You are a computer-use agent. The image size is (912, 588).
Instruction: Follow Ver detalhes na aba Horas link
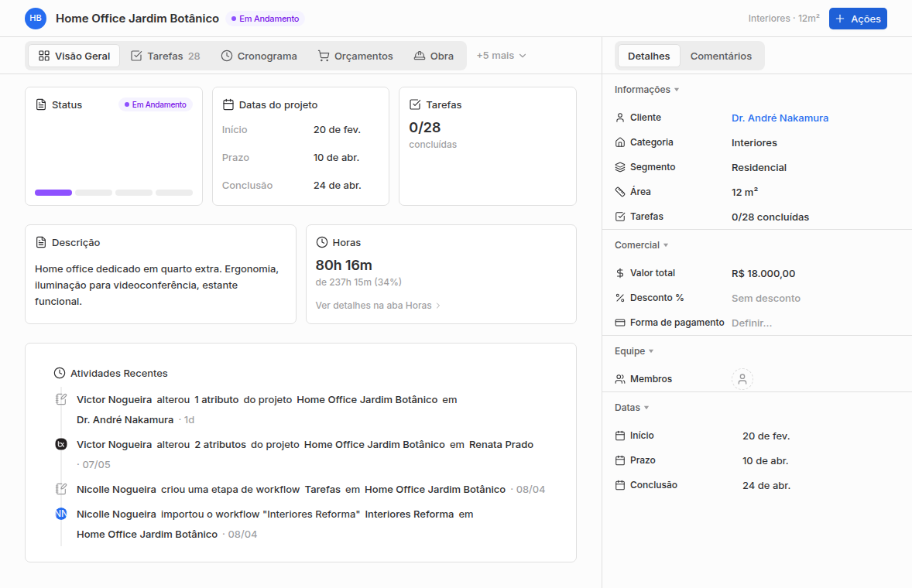tap(378, 305)
